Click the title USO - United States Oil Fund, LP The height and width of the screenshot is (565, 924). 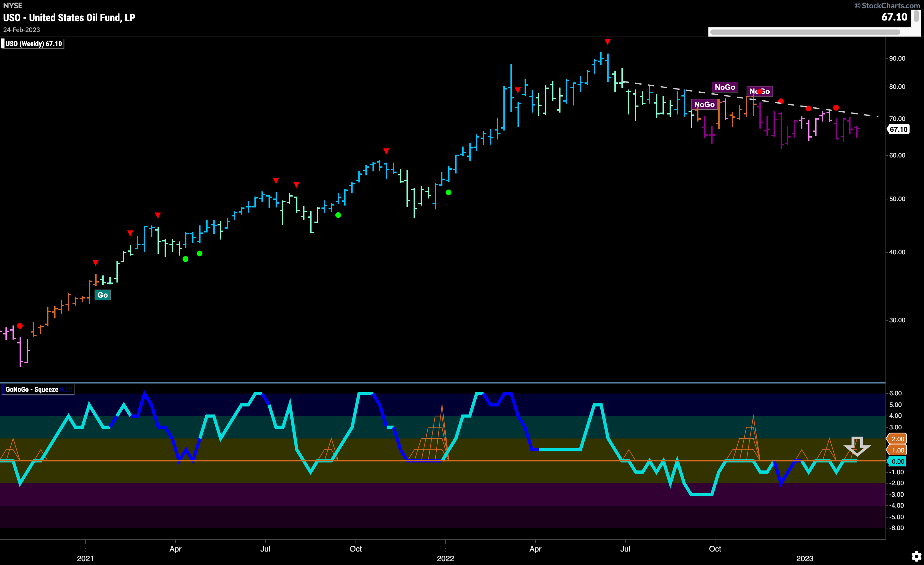[x=69, y=18]
